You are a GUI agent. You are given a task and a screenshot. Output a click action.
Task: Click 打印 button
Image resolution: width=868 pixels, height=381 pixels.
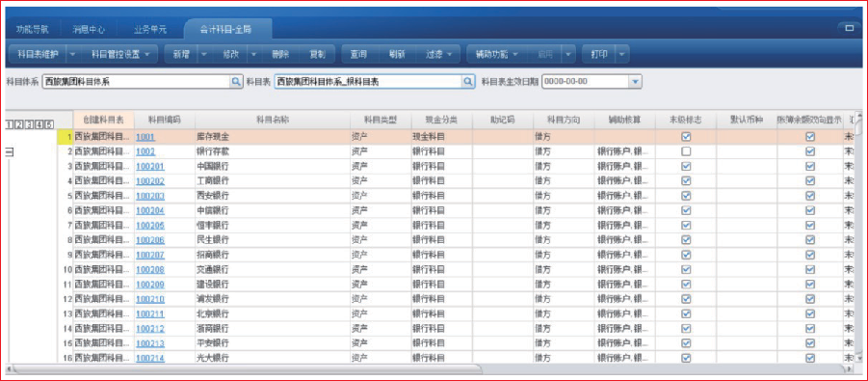click(x=599, y=54)
